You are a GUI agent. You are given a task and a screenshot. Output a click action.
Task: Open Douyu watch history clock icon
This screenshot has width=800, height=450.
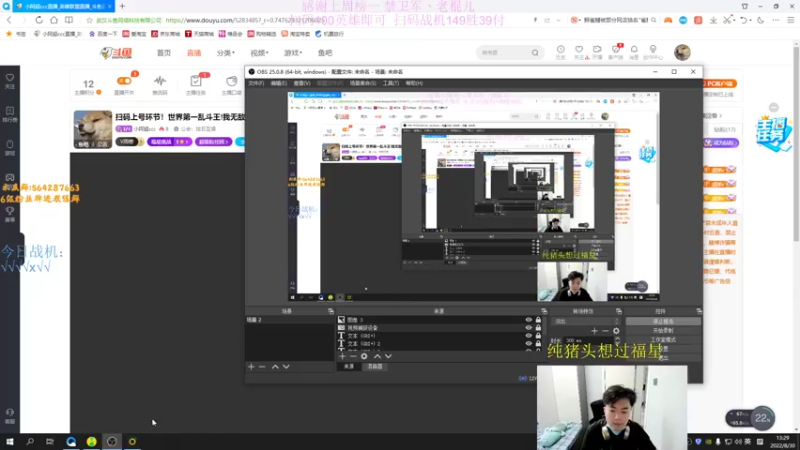tap(561, 49)
